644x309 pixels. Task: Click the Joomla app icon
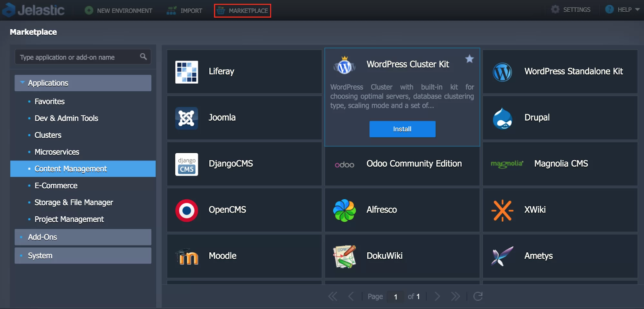point(186,118)
